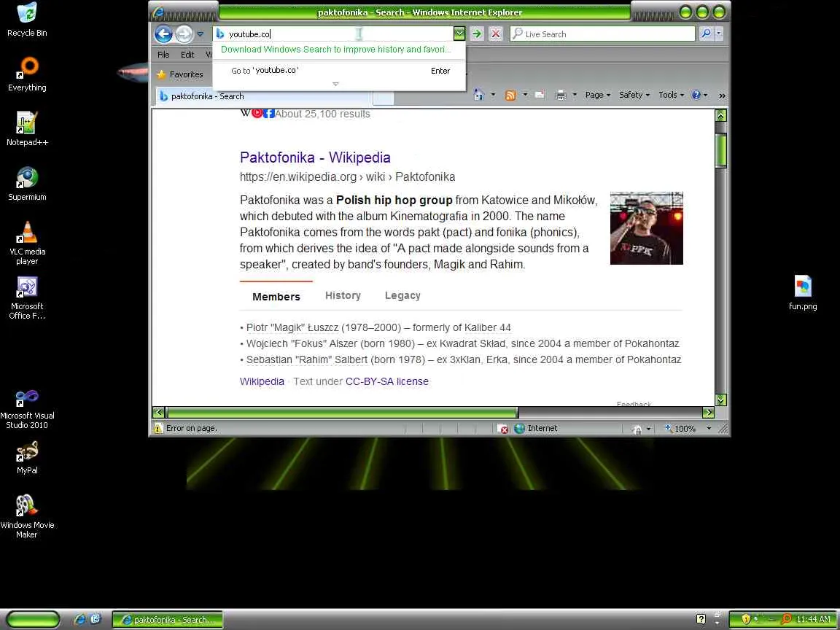Select the Windows Movie Maker shortcut
Screen dimensions: 840x630
(27, 516)
